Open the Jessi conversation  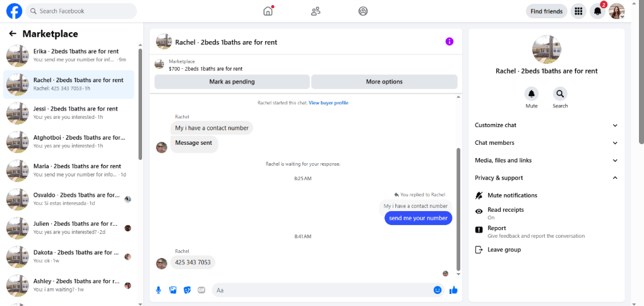pos(69,113)
